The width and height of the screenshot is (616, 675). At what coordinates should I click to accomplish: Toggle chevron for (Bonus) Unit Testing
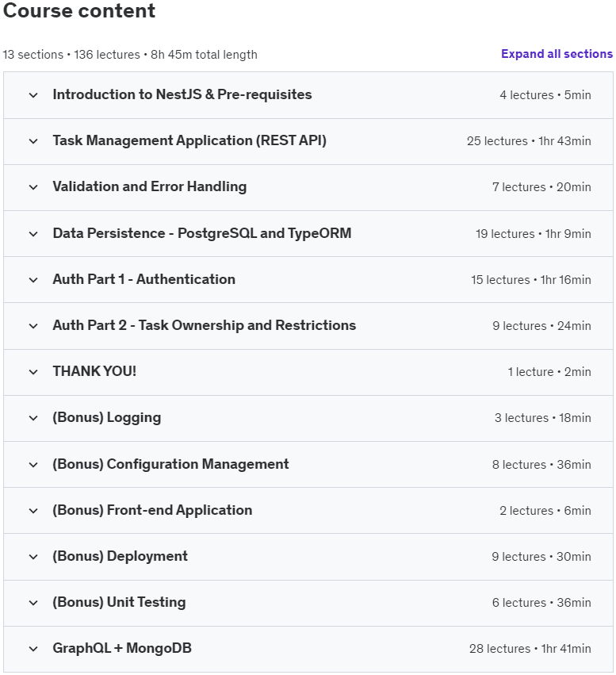point(33,603)
